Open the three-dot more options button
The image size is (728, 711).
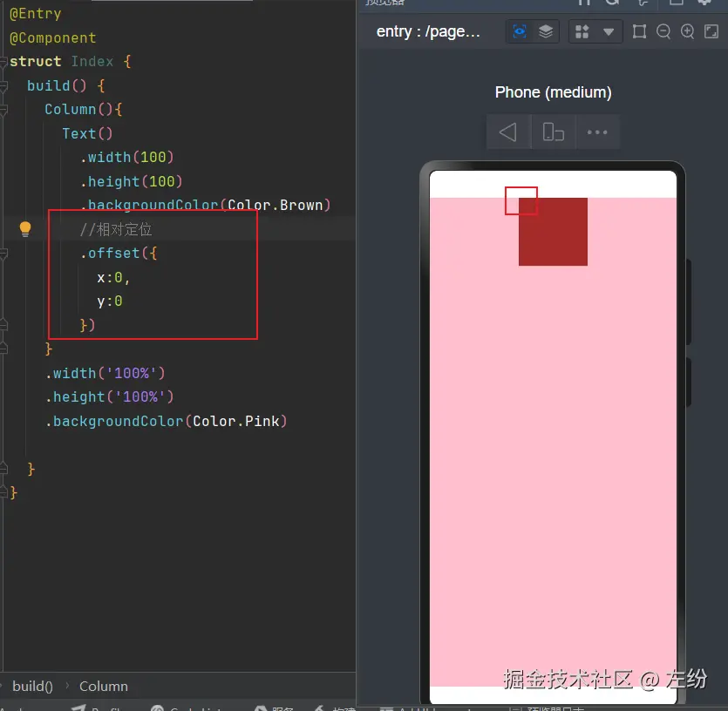(597, 132)
